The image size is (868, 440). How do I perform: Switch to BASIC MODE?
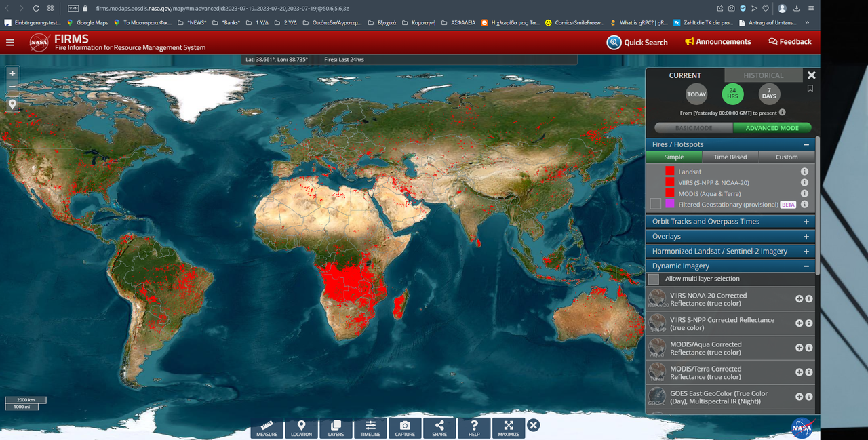pos(693,127)
